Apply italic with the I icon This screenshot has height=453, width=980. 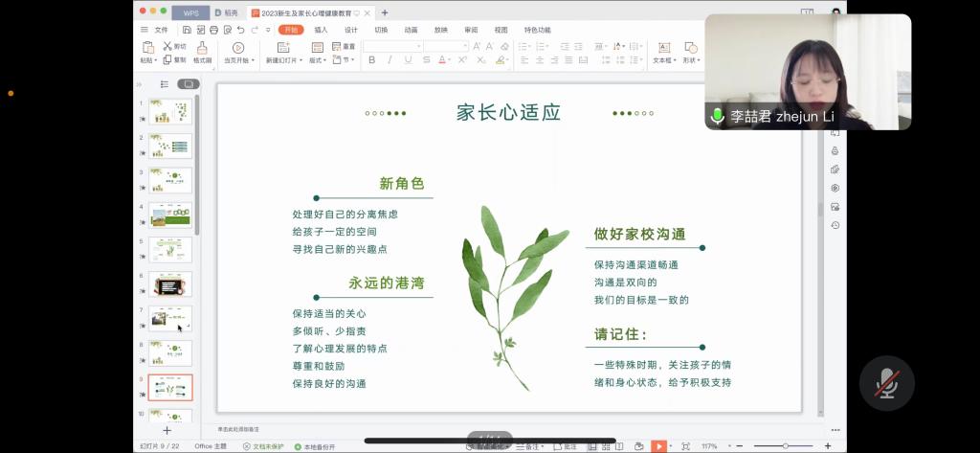(390, 59)
